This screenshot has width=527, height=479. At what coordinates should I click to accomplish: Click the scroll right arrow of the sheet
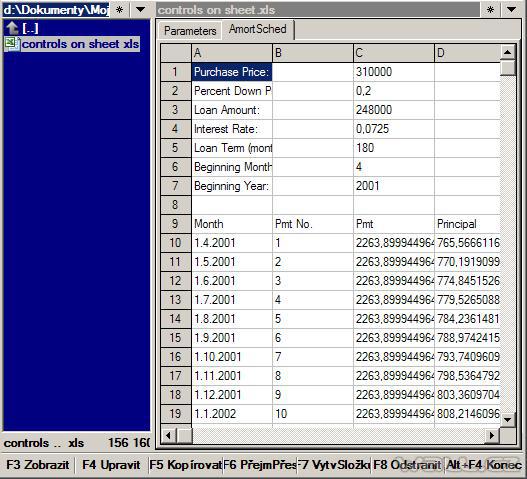(492, 436)
